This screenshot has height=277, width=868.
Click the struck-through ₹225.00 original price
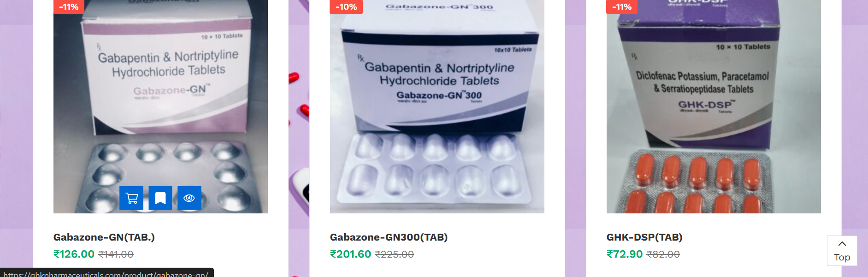point(394,254)
